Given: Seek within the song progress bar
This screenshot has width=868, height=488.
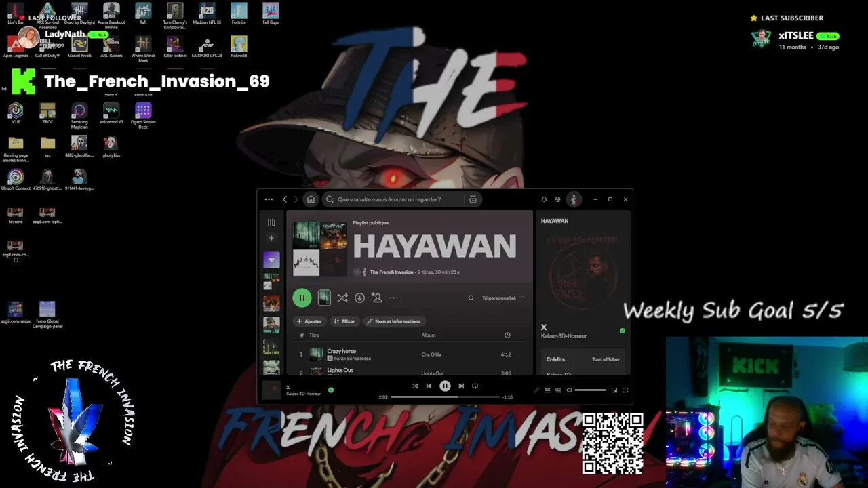Looking at the screenshot, I should (445, 396).
